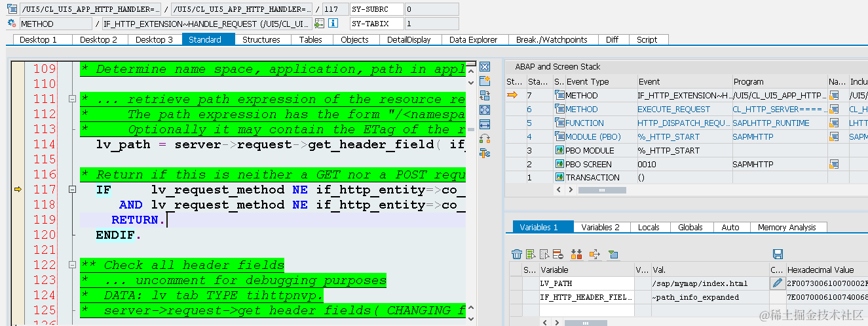Click the pencil edit icon for LV_PATH

click(777, 283)
